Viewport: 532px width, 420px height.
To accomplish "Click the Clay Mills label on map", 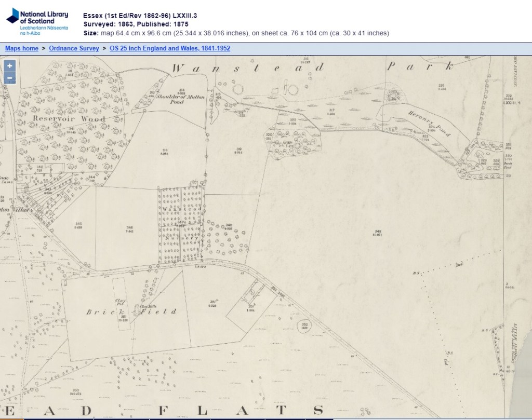I will tap(148, 306).
